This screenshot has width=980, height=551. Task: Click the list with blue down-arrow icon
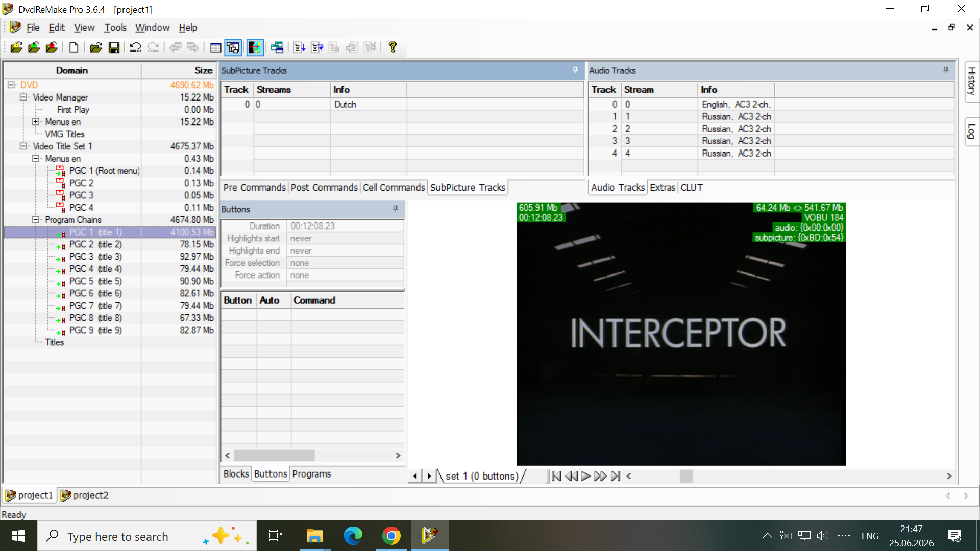[300, 47]
